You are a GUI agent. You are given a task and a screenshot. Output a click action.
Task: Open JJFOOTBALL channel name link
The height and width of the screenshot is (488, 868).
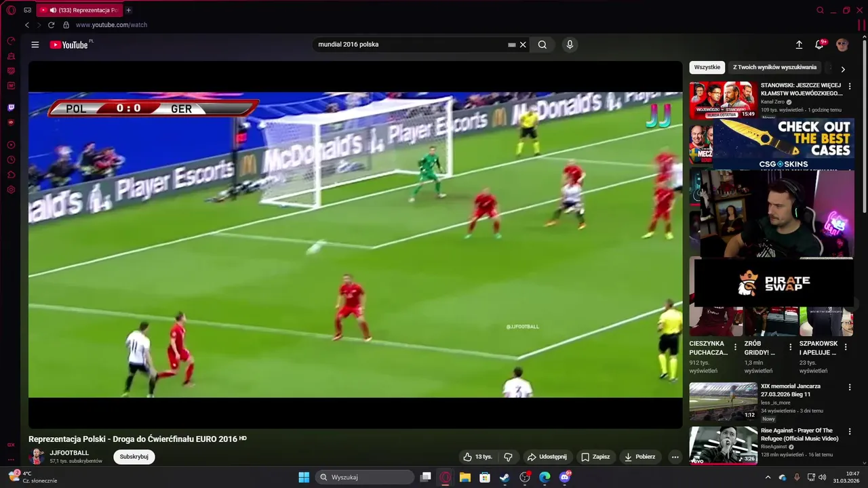click(69, 453)
